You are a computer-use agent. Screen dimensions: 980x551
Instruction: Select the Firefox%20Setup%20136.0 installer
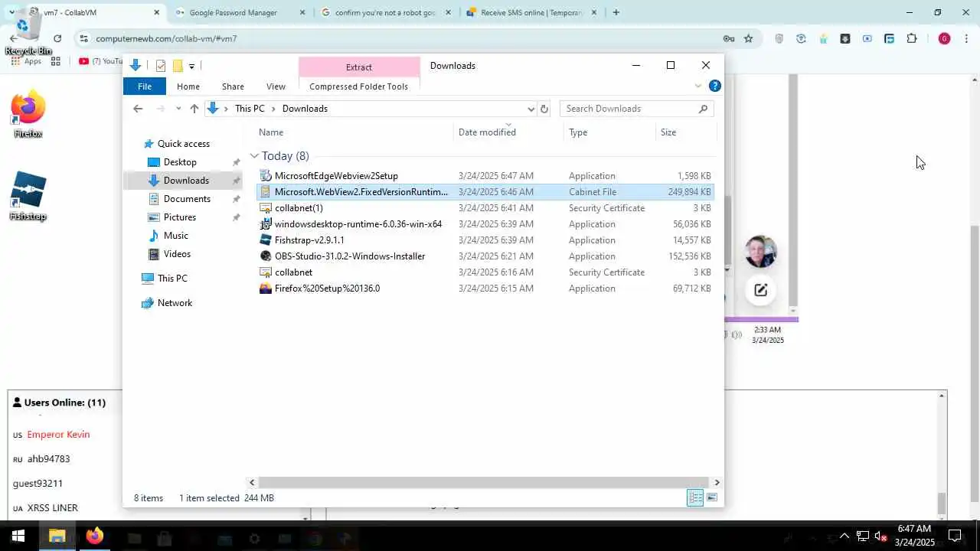(x=485, y=289)
